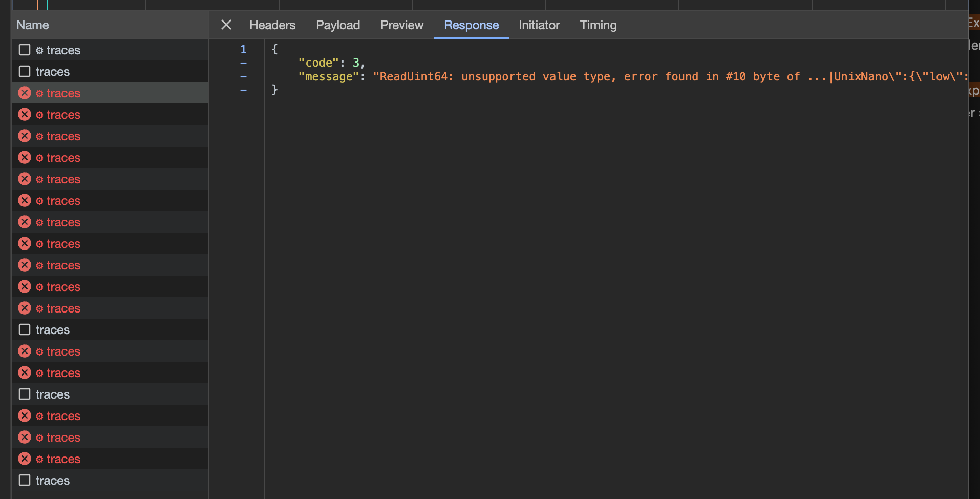
Task: Click line number 1 in the Response viewer
Action: click(x=243, y=49)
